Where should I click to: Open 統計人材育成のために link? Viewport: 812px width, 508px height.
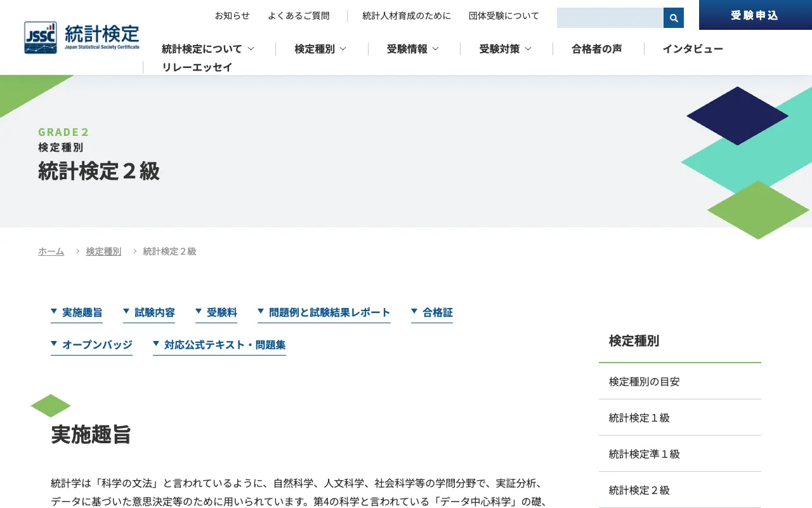click(407, 16)
